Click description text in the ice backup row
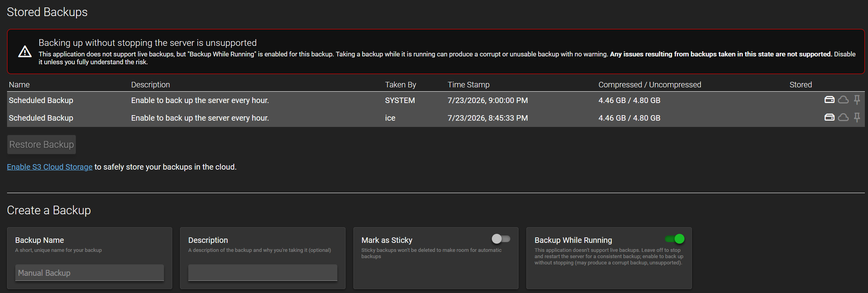This screenshot has height=293, width=868. point(200,118)
